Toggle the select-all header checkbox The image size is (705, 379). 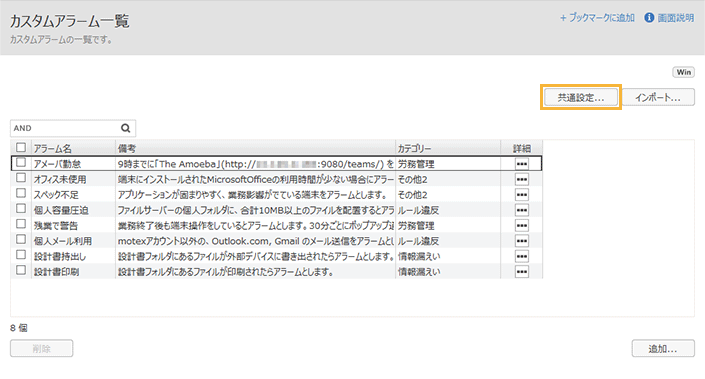tap(21, 147)
